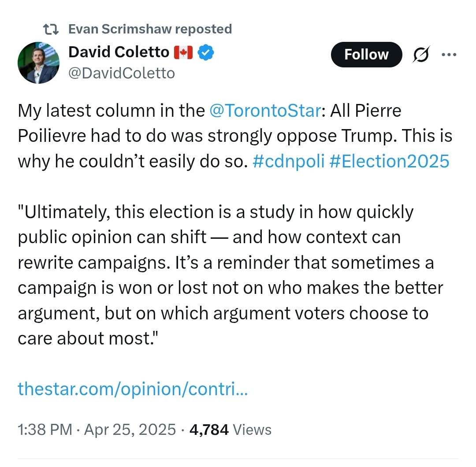Open the David Coletto display name

click(x=119, y=52)
